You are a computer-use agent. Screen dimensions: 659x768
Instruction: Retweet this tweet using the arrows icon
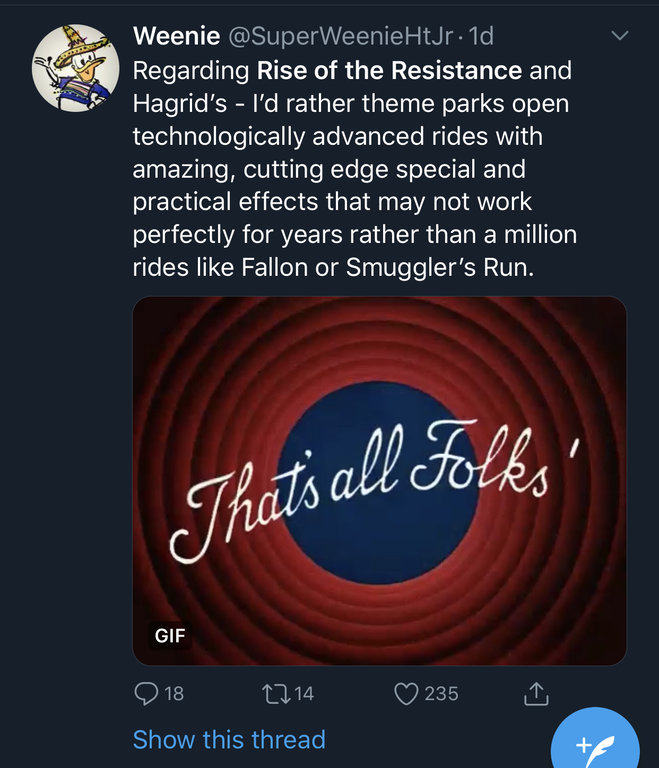[x=273, y=692]
